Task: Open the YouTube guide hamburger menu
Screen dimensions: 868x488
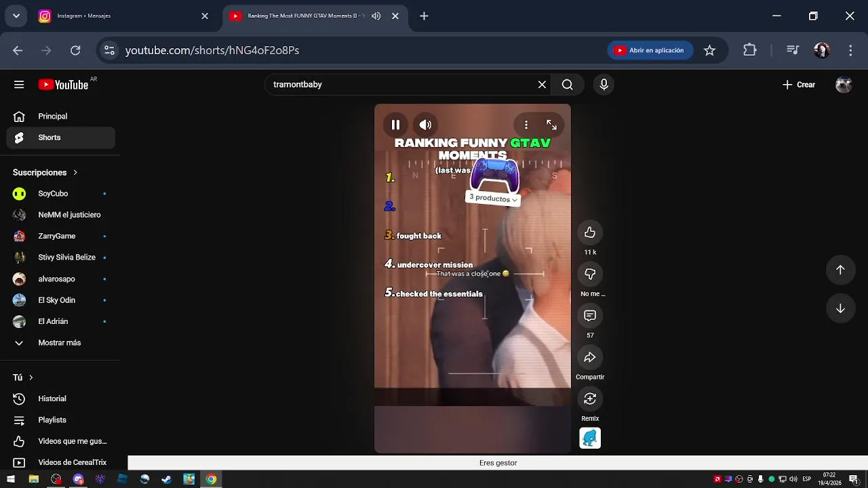Action: pyautogui.click(x=19, y=85)
